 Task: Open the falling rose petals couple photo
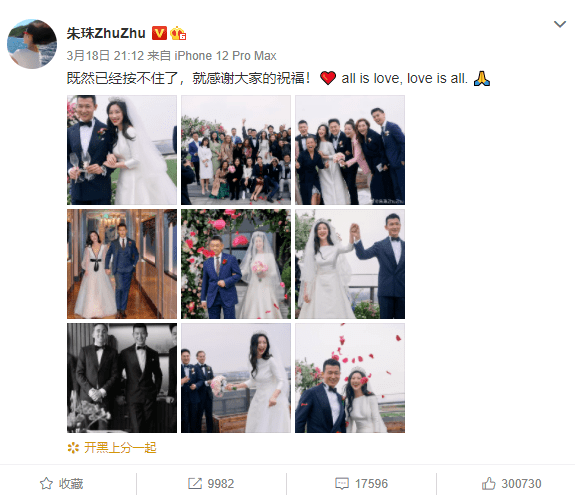[x=350, y=378]
